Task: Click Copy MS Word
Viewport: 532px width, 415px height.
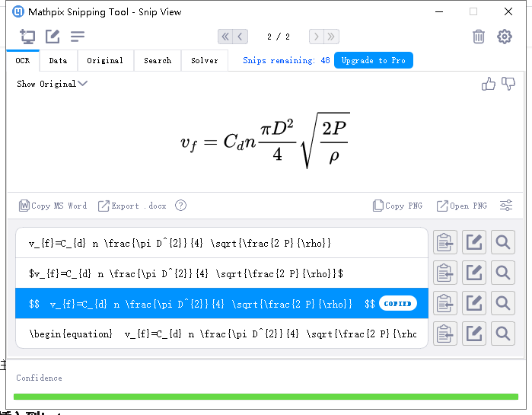Action: pos(53,206)
